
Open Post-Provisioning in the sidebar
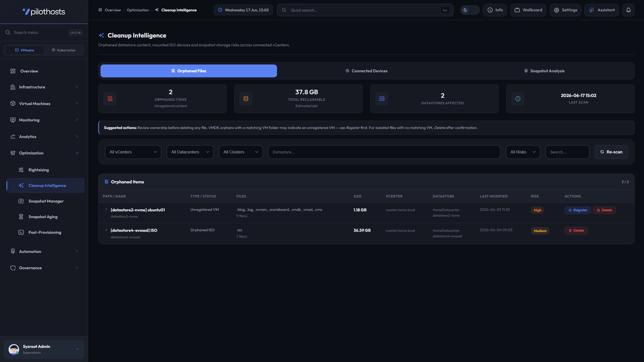click(x=45, y=232)
